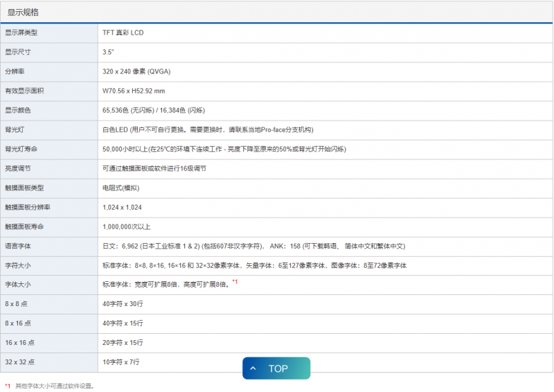The width and height of the screenshot is (554, 392).
Task: Select the TFT 真彩 LCD value
Action: tap(123, 33)
